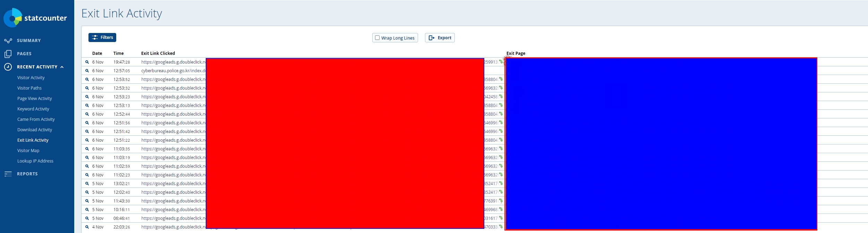The height and width of the screenshot is (233, 868).
Task: Click green arrow icon in 12:51:22 row
Action: coord(501,140)
